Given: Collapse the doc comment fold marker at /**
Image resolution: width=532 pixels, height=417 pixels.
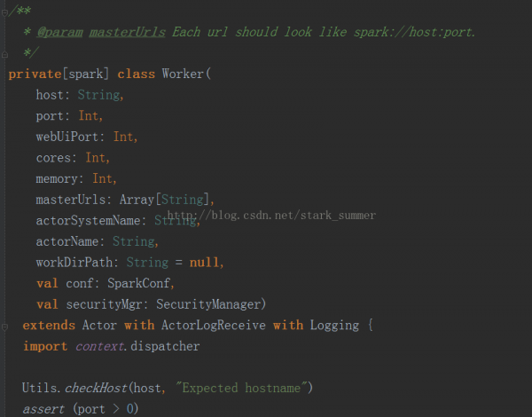Looking at the screenshot, I should pos(4,13).
